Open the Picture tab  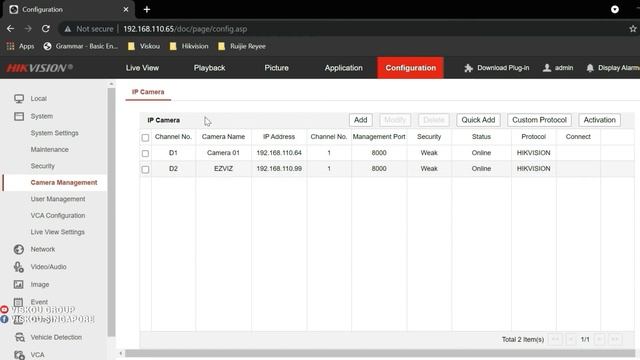[276, 68]
